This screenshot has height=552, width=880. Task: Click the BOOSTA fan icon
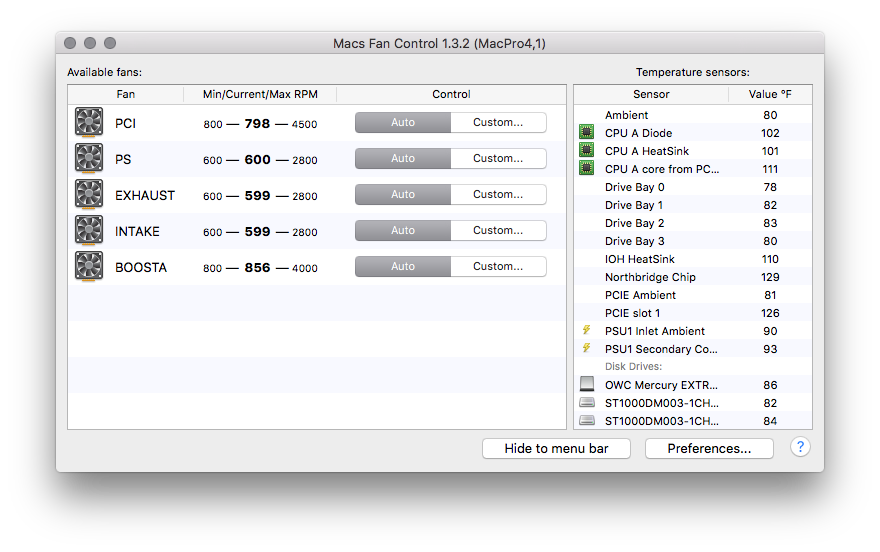point(89,266)
